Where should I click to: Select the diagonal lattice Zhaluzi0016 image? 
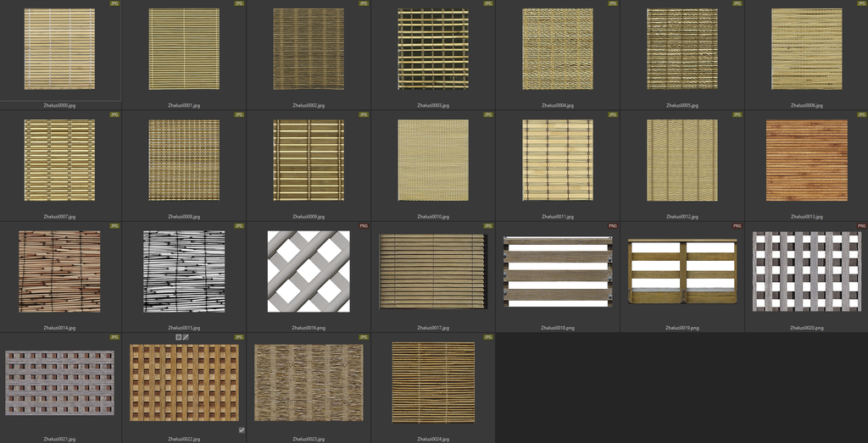(309, 271)
